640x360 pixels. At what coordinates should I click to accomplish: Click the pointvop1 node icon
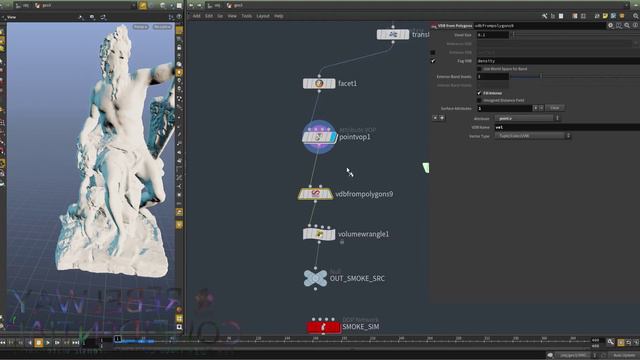click(x=319, y=137)
